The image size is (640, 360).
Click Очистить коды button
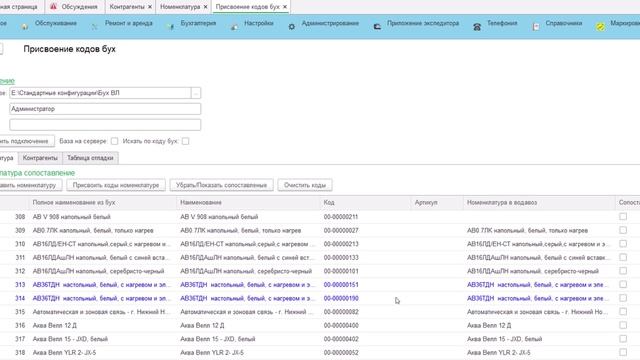(x=305, y=185)
